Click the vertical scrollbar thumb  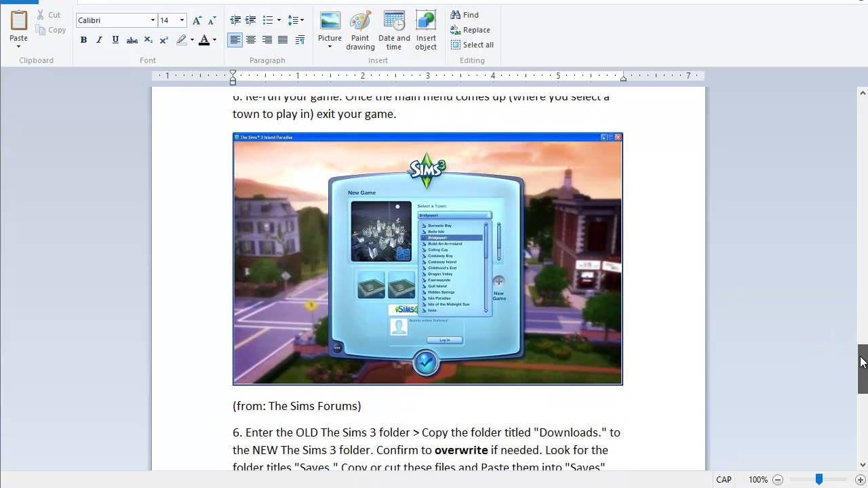pos(863,369)
